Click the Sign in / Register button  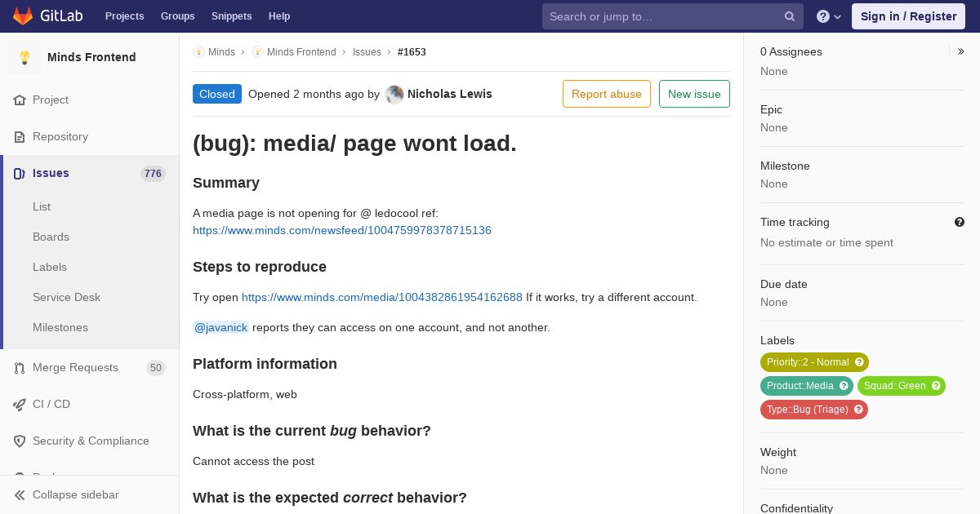(908, 16)
